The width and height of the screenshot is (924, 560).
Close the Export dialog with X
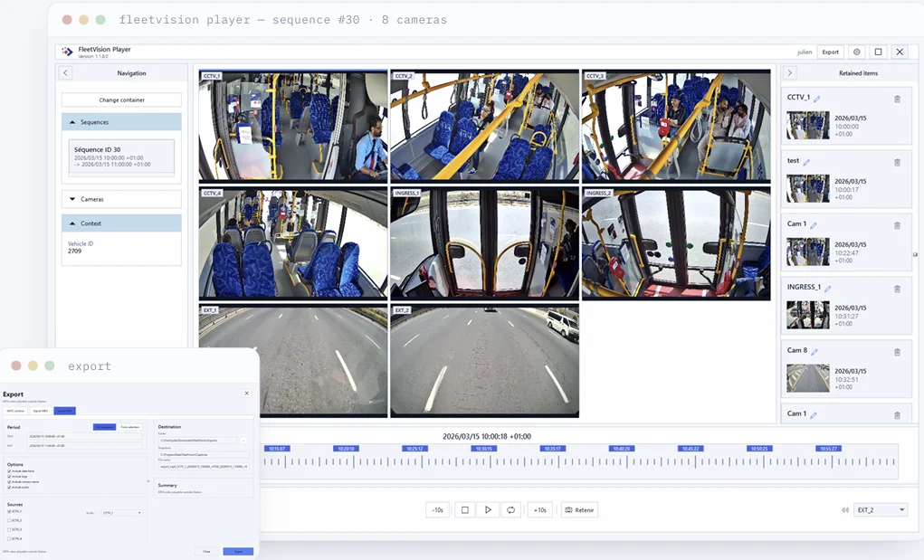click(x=247, y=394)
